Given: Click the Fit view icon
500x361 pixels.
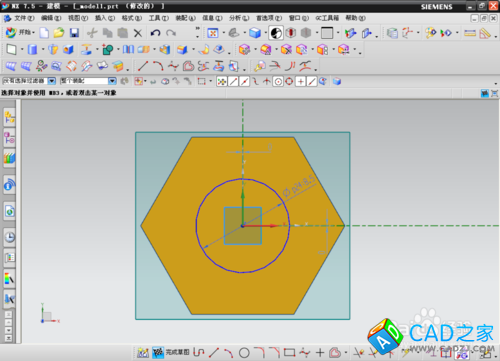Looking at the screenshot, I should [x=213, y=33].
